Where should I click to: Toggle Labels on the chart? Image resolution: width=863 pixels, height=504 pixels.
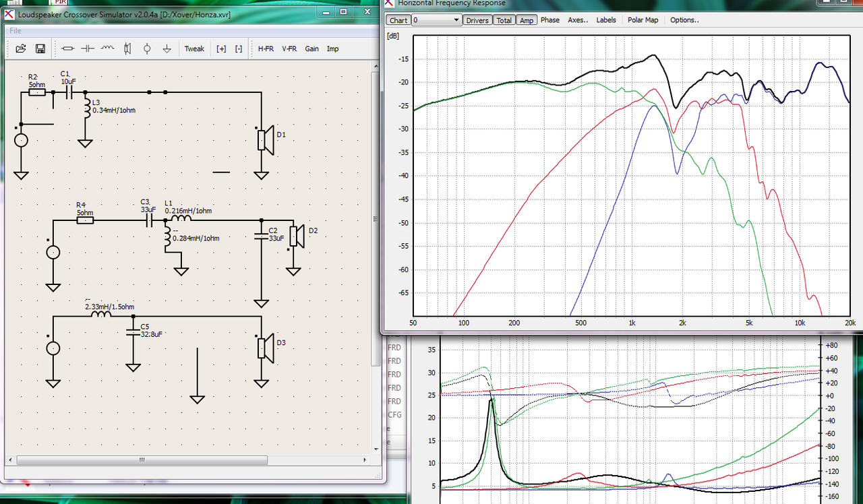pyautogui.click(x=606, y=20)
